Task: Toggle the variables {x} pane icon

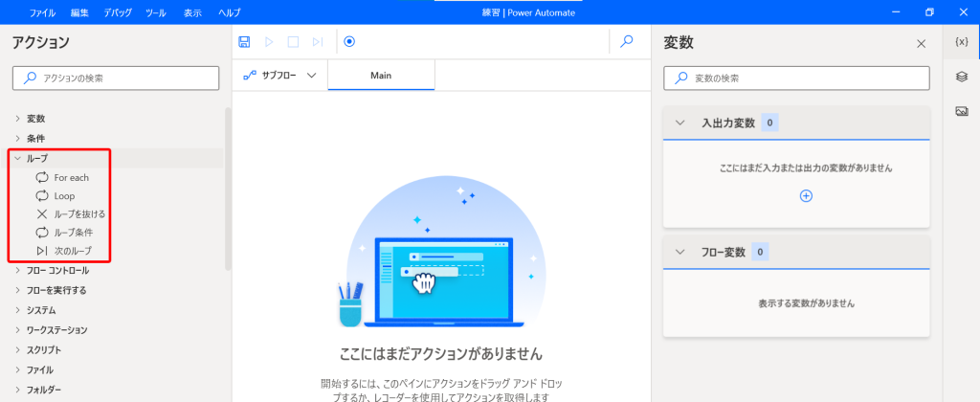Action: tap(962, 41)
